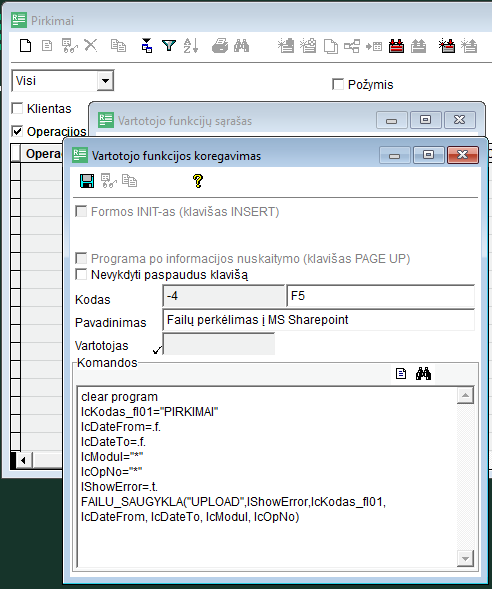This screenshot has height=589, width=492.
Task: Maximize the Vartotojo funkcijos koregavimas dialog
Action: tap(428, 155)
